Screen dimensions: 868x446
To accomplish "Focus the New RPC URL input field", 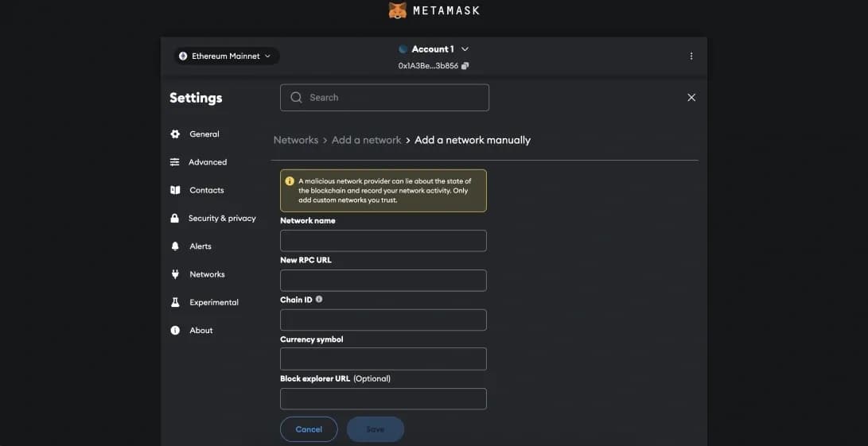I will click(x=383, y=281).
